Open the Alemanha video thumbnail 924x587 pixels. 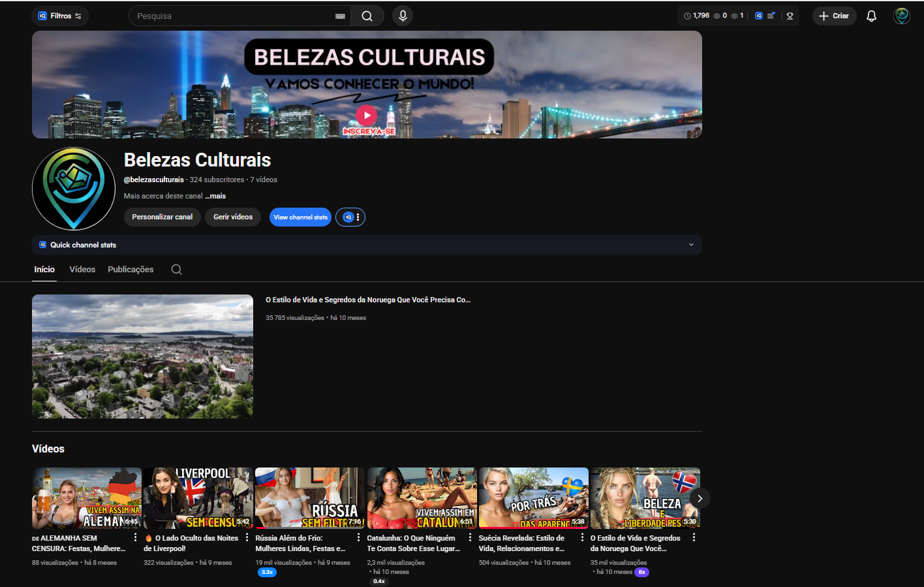87,498
